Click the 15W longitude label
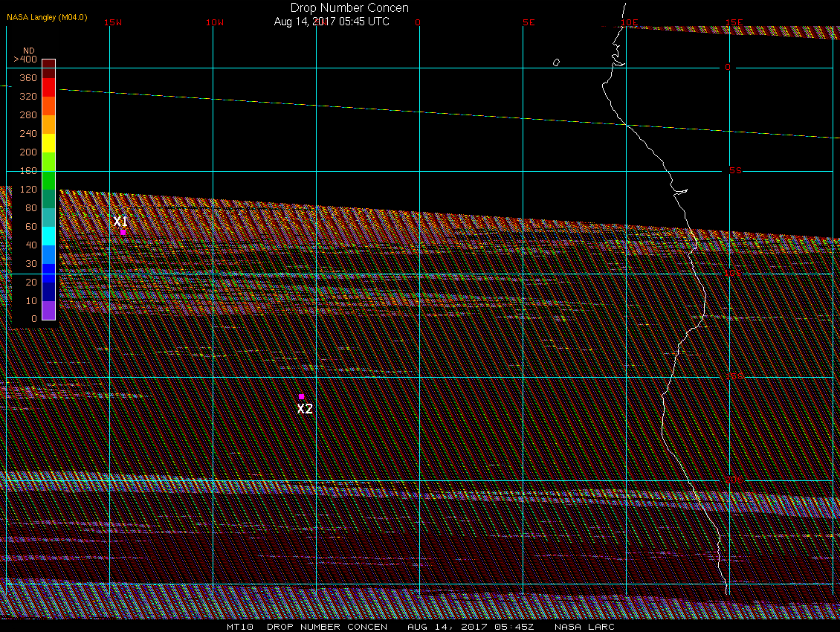Image resolution: width=840 pixels, height=632 pixels. point(112,22)
